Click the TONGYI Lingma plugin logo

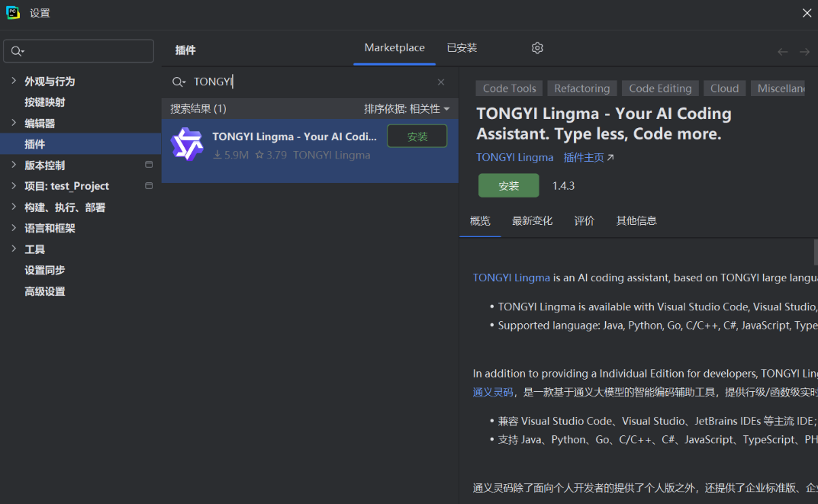187,144
